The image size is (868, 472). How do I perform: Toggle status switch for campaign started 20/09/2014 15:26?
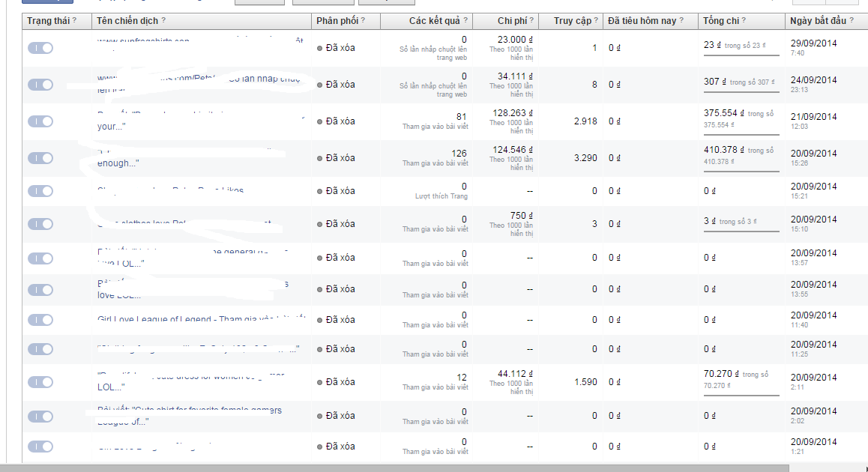(x=40, y=158)
